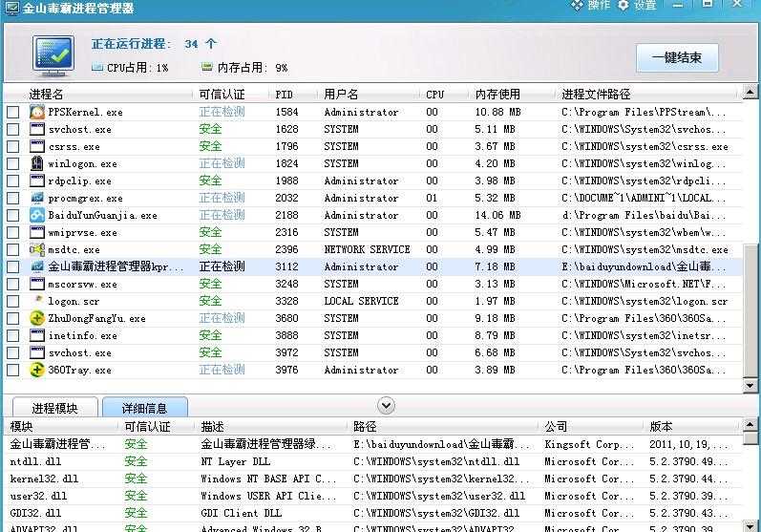Click the process list vertical scrollbar
The image size is (761, 532).
coord(750,239)
